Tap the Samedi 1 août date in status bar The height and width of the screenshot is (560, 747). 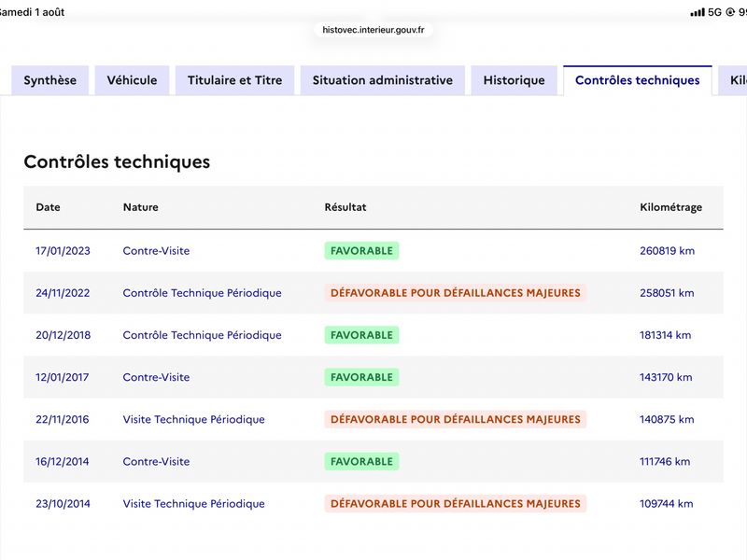(32, 12)
